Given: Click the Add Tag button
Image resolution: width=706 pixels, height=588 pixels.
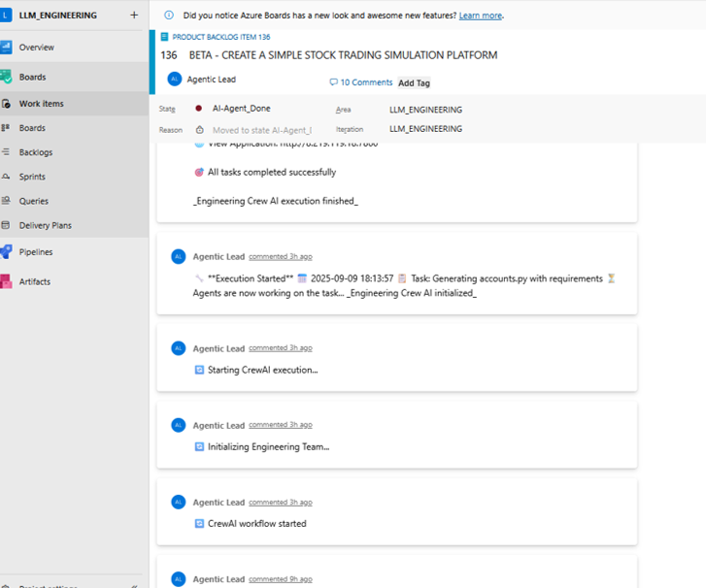Looking at the screenshot, I should [414, 83].
